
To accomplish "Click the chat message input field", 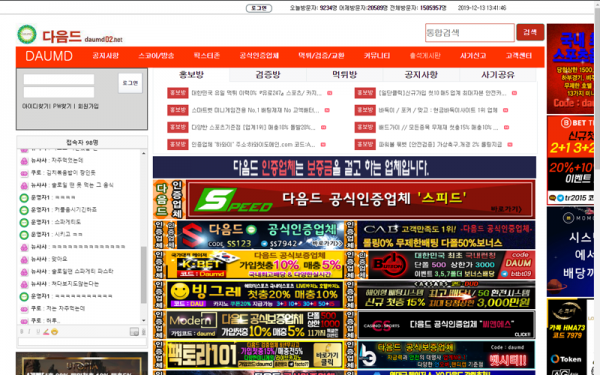I will 82,341.
